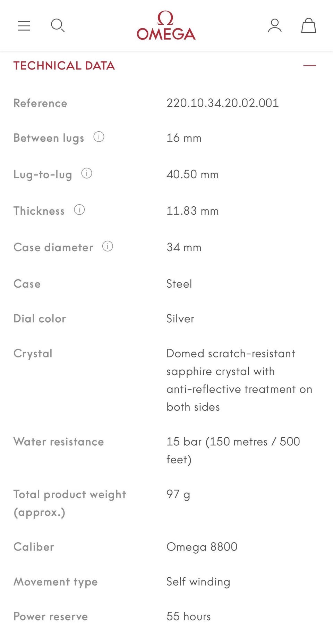333x644 pixels.
Task: Show info for Case diameter
Action: coord(108,246)
